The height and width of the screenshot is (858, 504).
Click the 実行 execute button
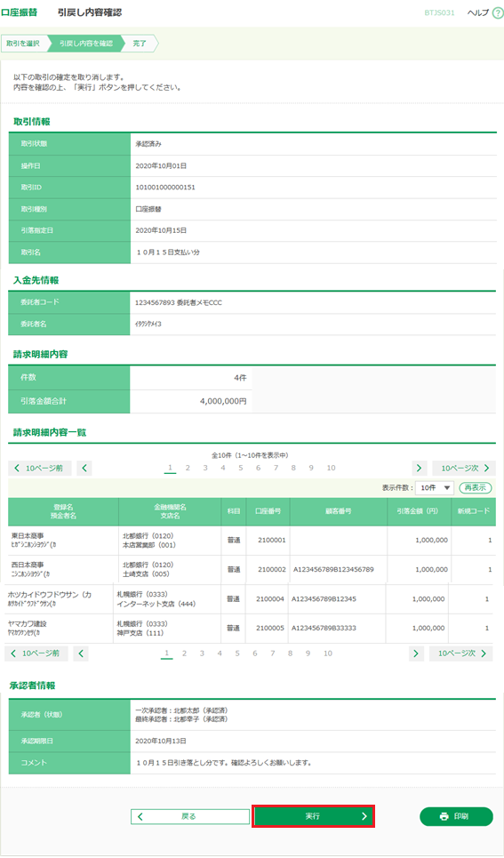(313, 816)
